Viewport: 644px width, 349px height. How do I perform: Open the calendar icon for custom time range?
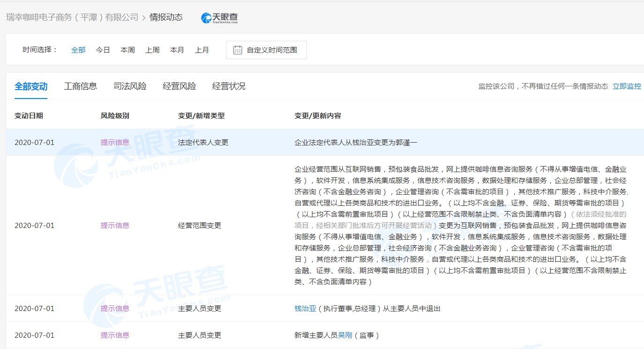pos(238,50)
